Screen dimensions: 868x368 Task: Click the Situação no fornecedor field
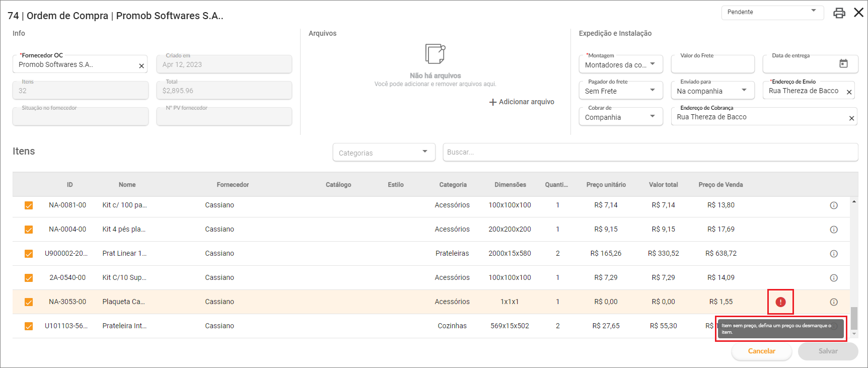click(81, 117)
